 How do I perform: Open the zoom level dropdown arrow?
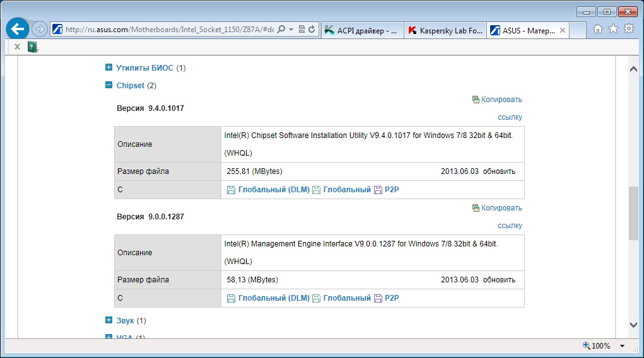622,346
